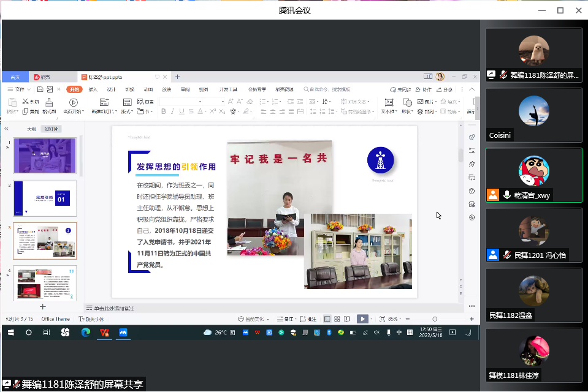Open the 设计 ribbon tab

click(111, 89)
